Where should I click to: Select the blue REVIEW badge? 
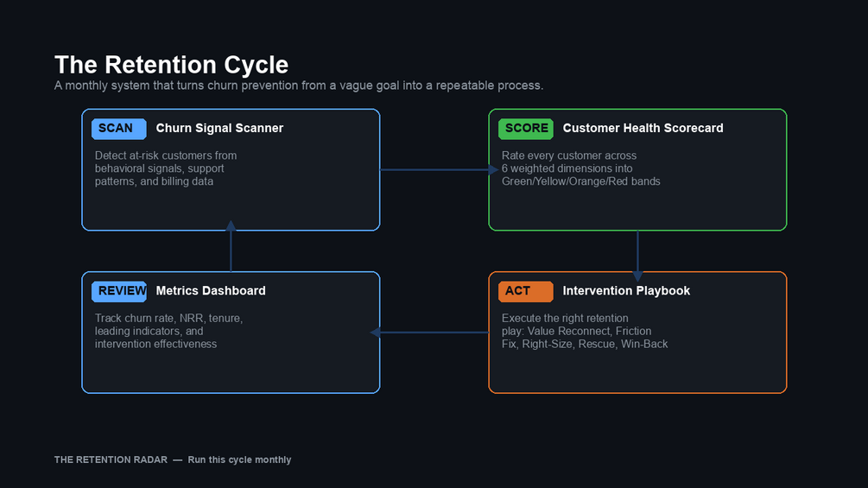pyautogui.click(x=118, y=291)
